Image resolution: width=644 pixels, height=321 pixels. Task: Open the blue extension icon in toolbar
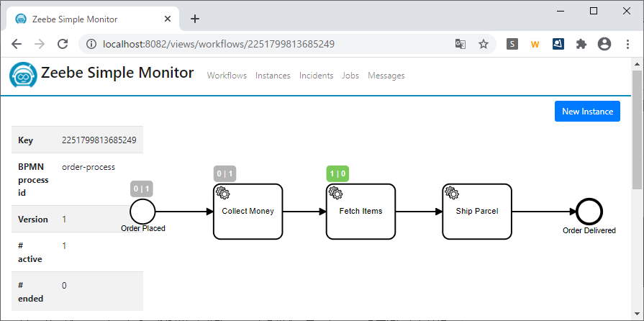[558, 44]
